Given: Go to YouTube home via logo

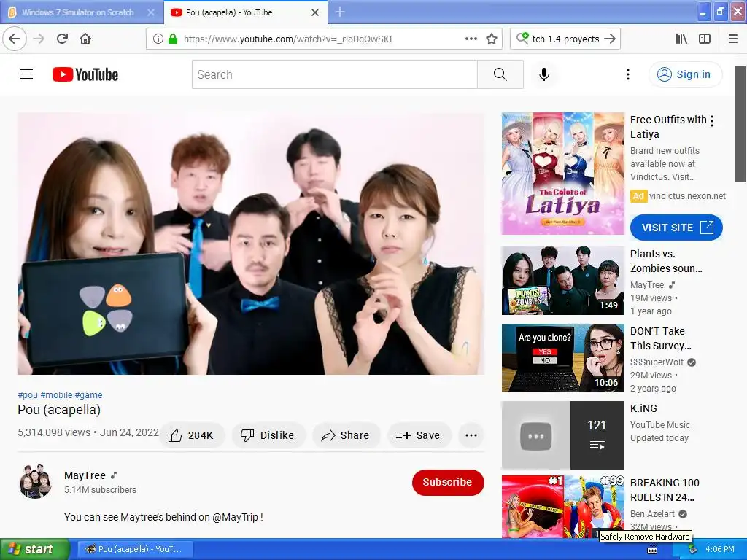Looking at the screenshot, I should [85, 74].
